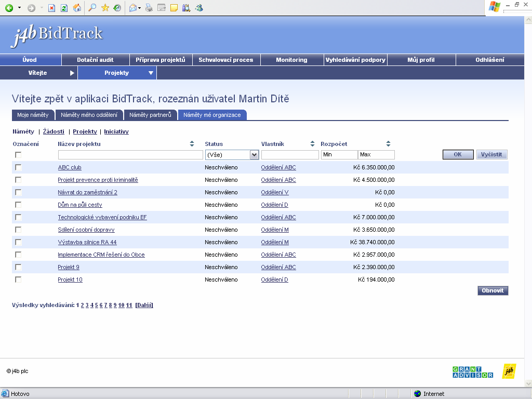
Task: Check the Výstavba silnice RA 44 checkbox
Action: click(x=18, y=242)
